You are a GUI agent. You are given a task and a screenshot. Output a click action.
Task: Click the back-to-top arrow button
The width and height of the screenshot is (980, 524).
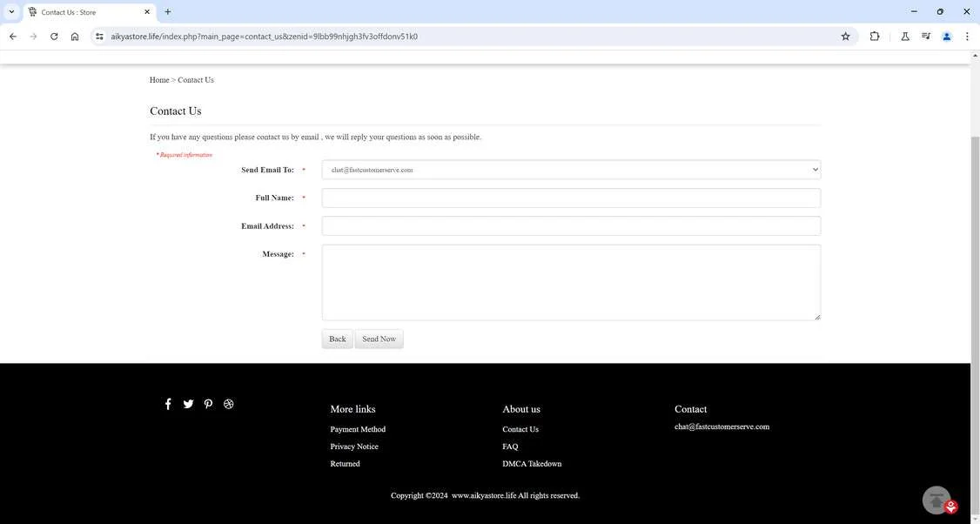936,500
